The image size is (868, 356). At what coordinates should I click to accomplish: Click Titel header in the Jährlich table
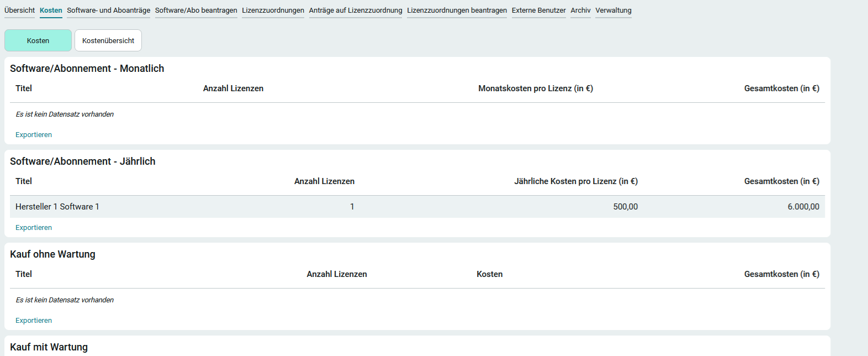[x=24, y=181]
